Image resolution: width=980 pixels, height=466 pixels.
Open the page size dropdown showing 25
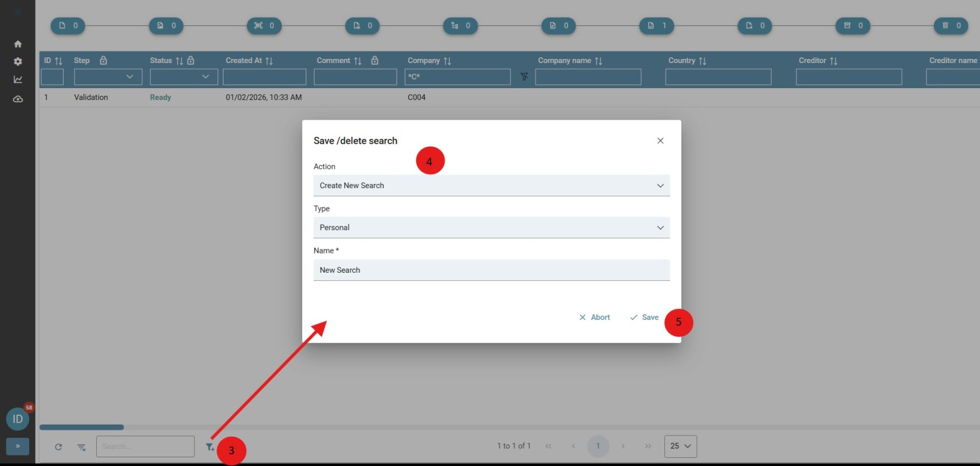coord(680,446)
